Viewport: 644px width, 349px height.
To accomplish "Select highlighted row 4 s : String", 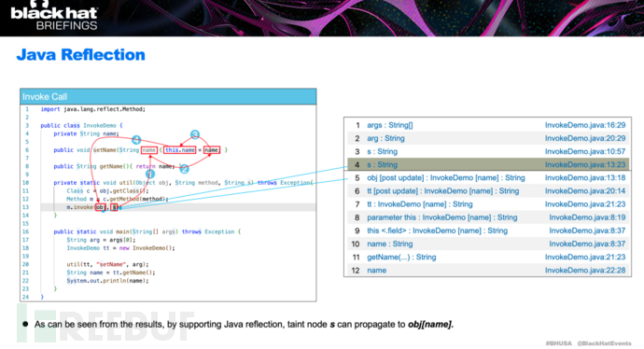I will pos(488,164).
